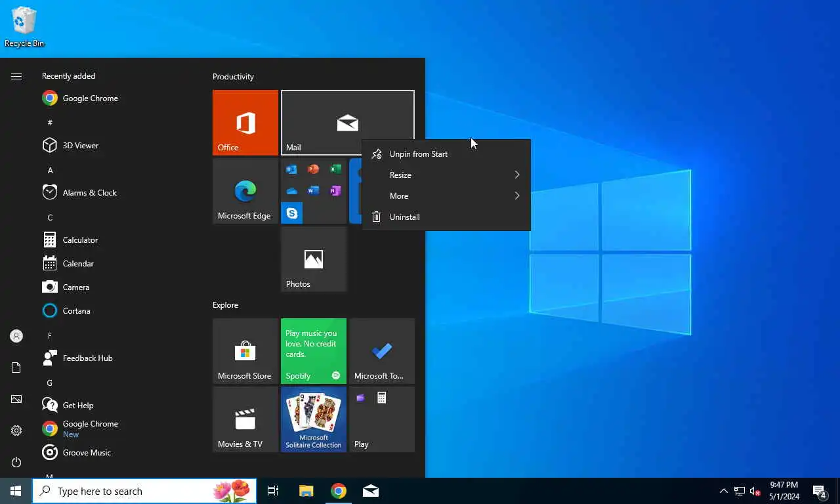The height and width of the screenshot is (504, 840).
Task: Click the muted volume icon in tray
Action: tap(755, 491)
